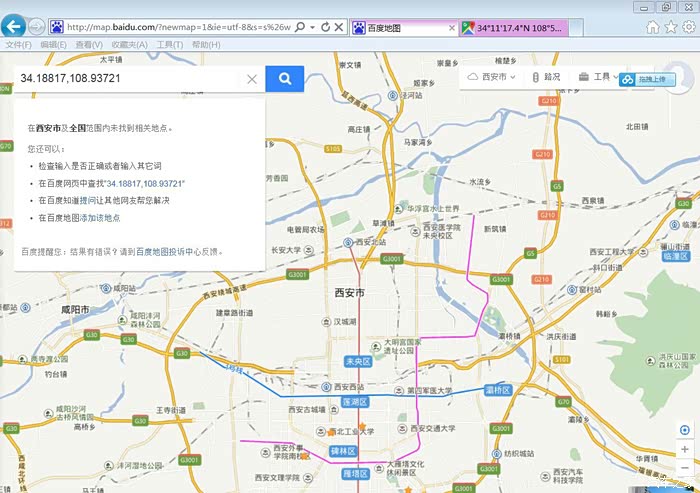Go to browser home page icon
Viewport: 700px width, 493px height.
pos(652,27)
